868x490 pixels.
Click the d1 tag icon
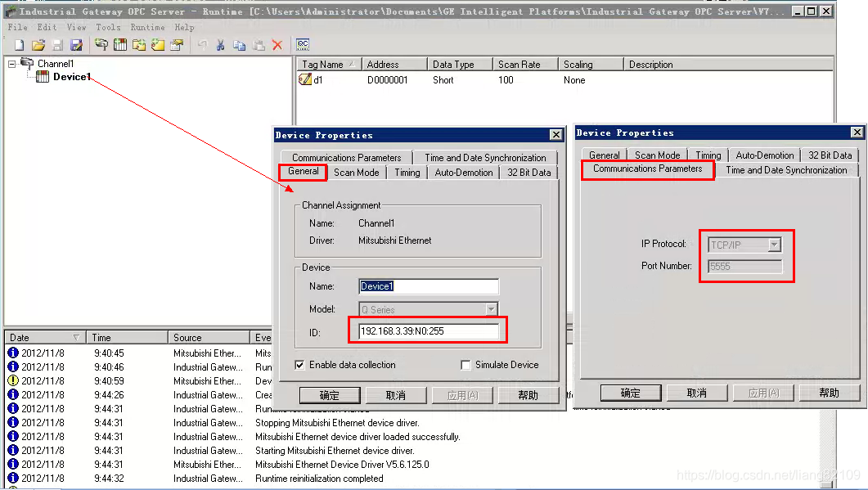tap(304, 79)
